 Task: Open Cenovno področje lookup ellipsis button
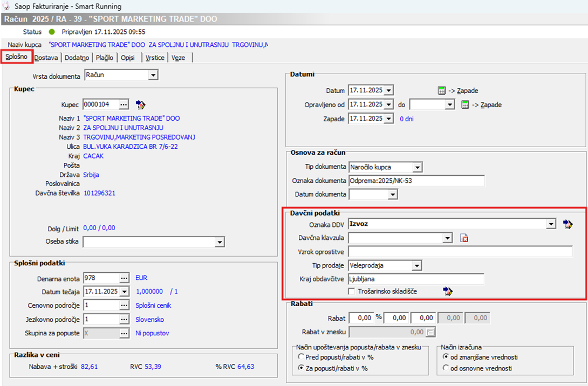pos(124,306)
